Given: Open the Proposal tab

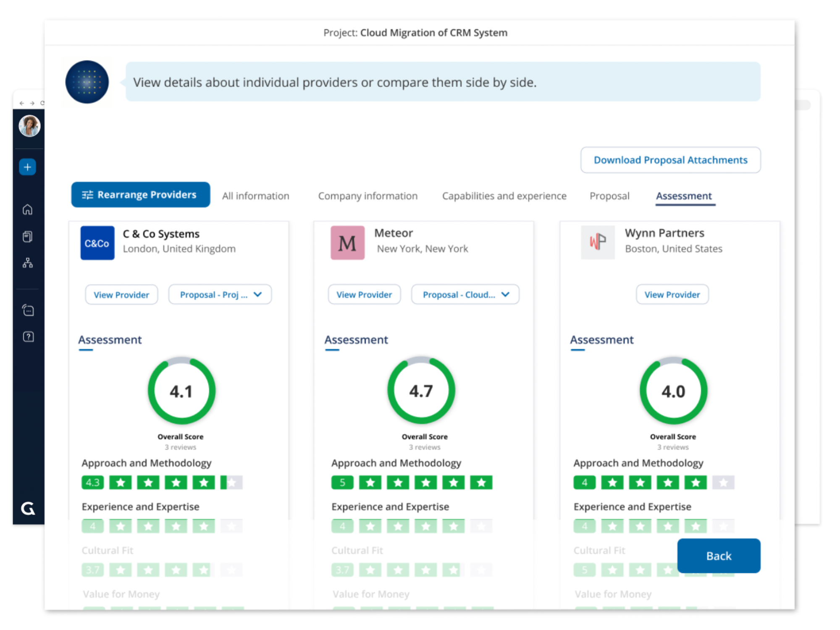Looking at the screenshot, I should coord(609,196).
